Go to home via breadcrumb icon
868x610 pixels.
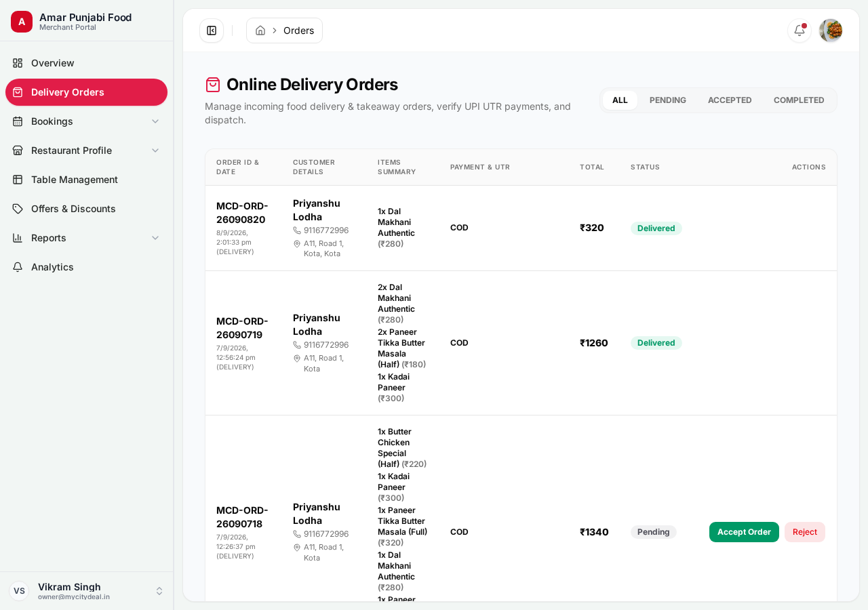pyautogui.click(x=260, y=30)
